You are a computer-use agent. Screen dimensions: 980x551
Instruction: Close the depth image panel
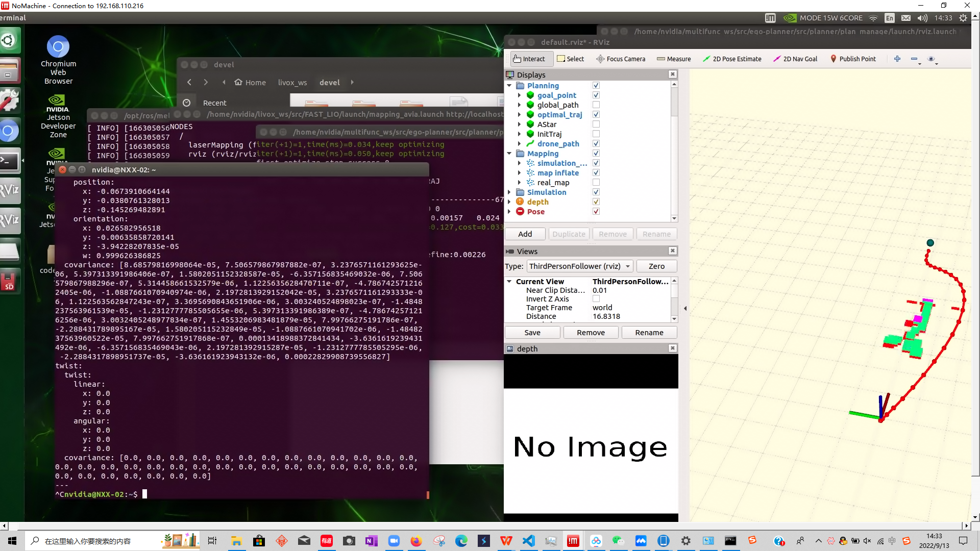673,348
